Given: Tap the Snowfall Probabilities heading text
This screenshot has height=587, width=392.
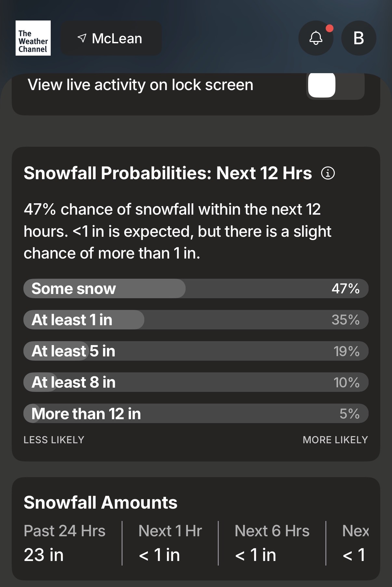Looking at the screenshot, I should [x=168, y=173].
